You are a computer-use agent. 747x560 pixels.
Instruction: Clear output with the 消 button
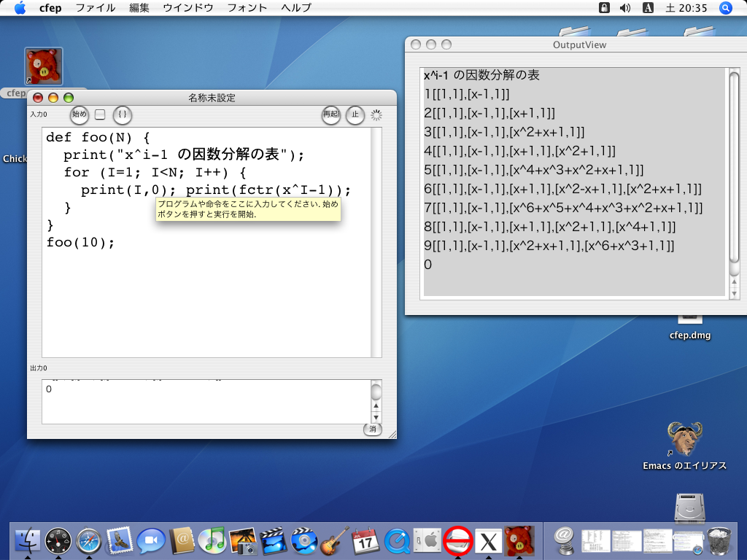click(x=372, y=429)
